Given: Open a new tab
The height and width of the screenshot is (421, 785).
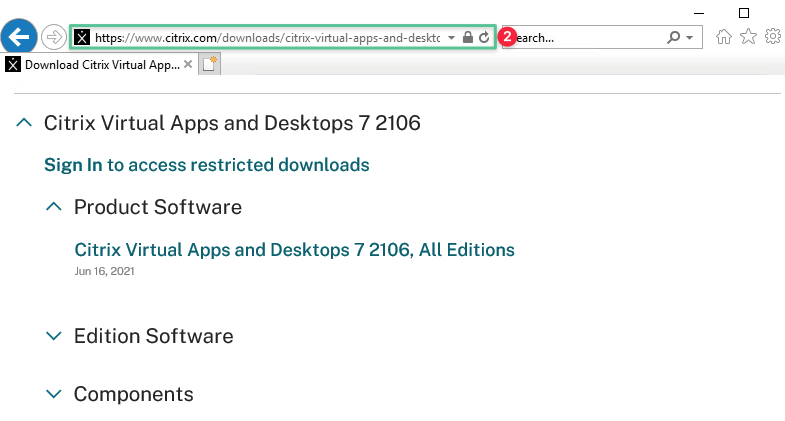Looking at the screenshot, I should [x=209, y=65].
